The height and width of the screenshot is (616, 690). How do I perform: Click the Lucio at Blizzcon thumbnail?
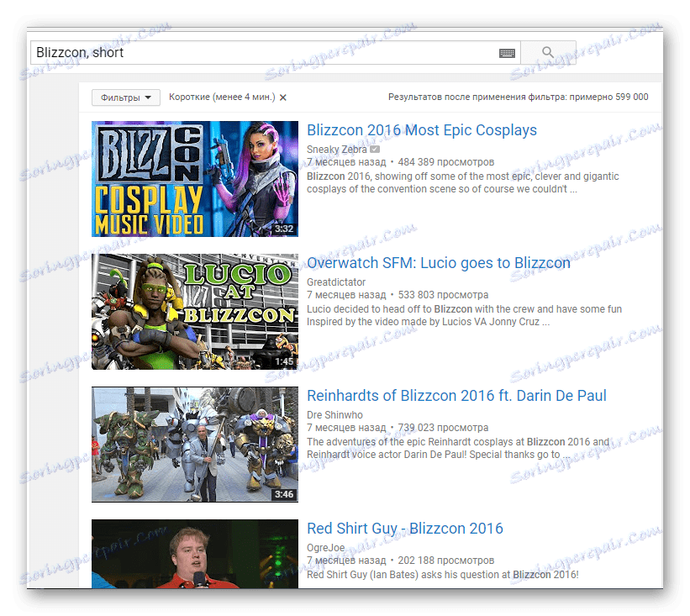tap(195, 312)
